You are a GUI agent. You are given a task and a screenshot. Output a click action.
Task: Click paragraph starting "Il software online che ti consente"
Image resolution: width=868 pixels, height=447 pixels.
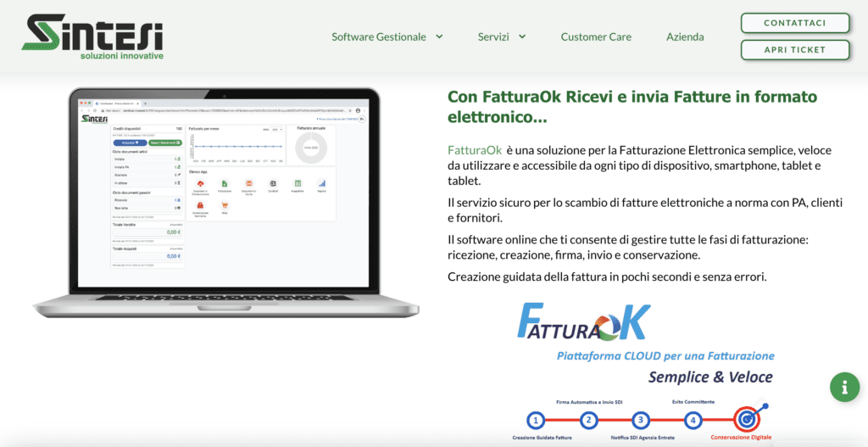(x=628, y=248)
